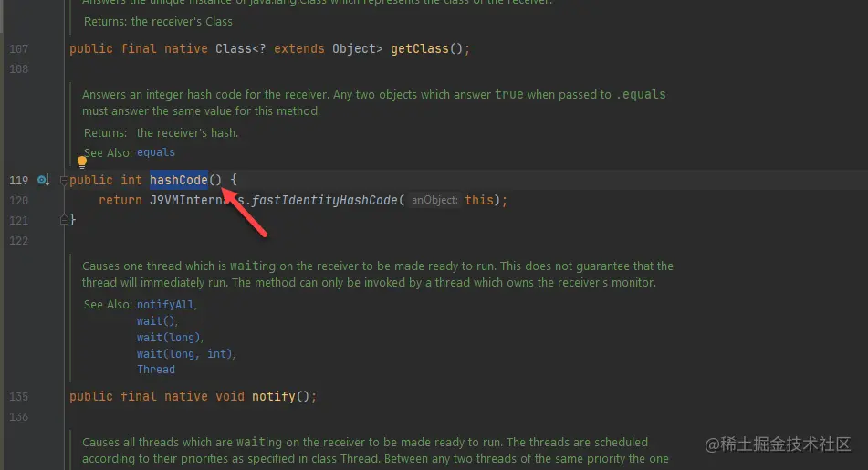Click line number 108 in the gutter
The height and width of the screenshot is (470, 868).
point(18,68)
